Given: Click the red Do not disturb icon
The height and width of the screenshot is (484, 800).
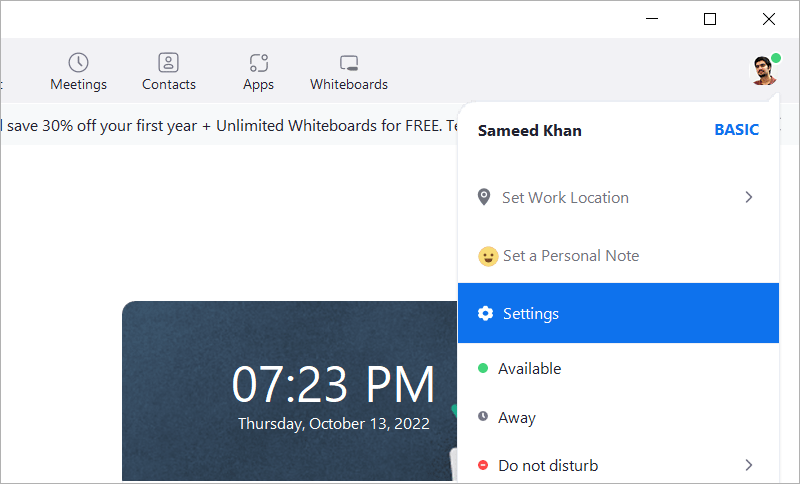Looking at the screenshot, I should tap(483, 465).
